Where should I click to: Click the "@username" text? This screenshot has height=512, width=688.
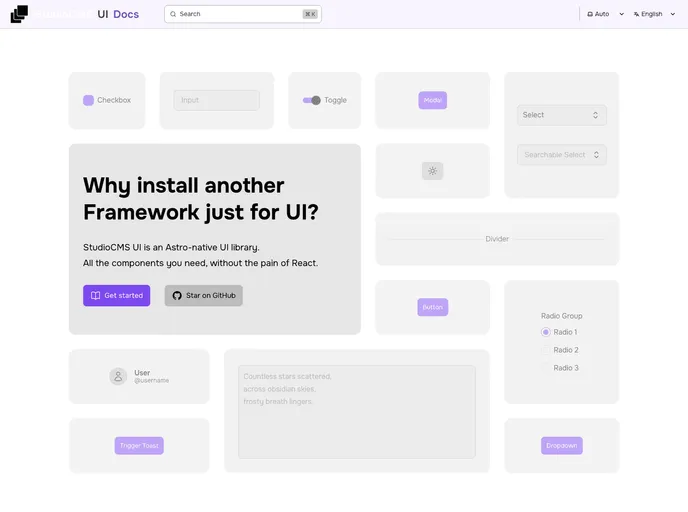(x=151, y=381)
